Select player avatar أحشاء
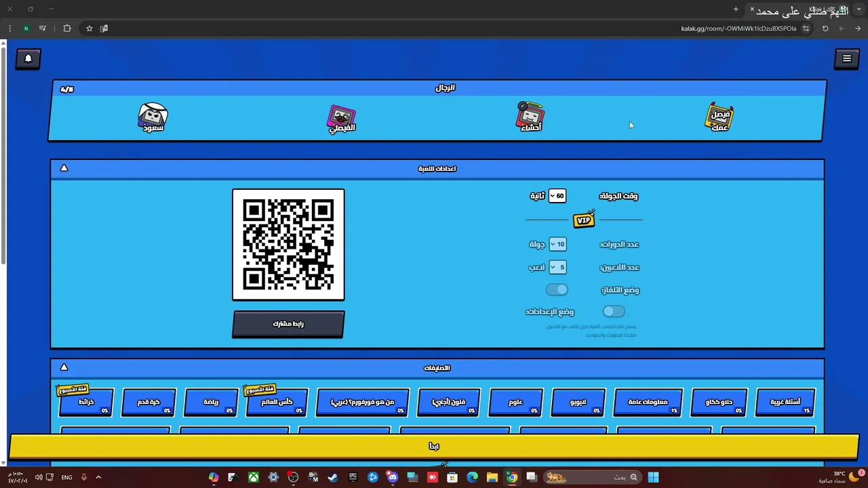 pyautogui.click(x=530, y=117)
